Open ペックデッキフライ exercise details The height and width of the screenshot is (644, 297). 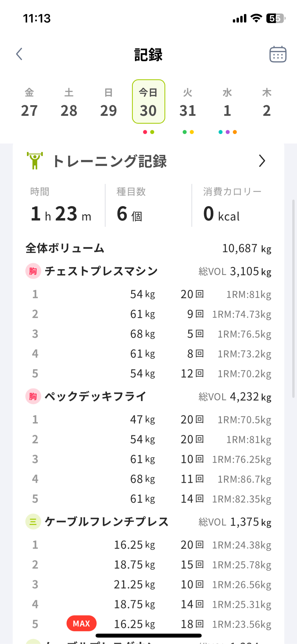click(95, 396)
